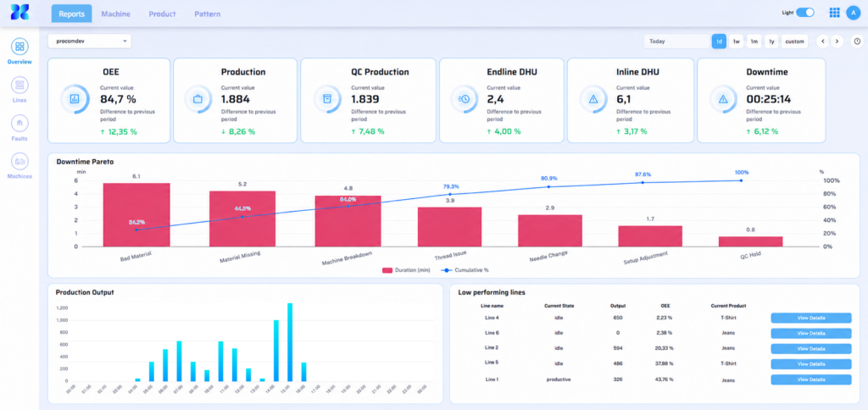Open the user avatar 'A' menu
The image size is (868, 410).
(853, 13)
